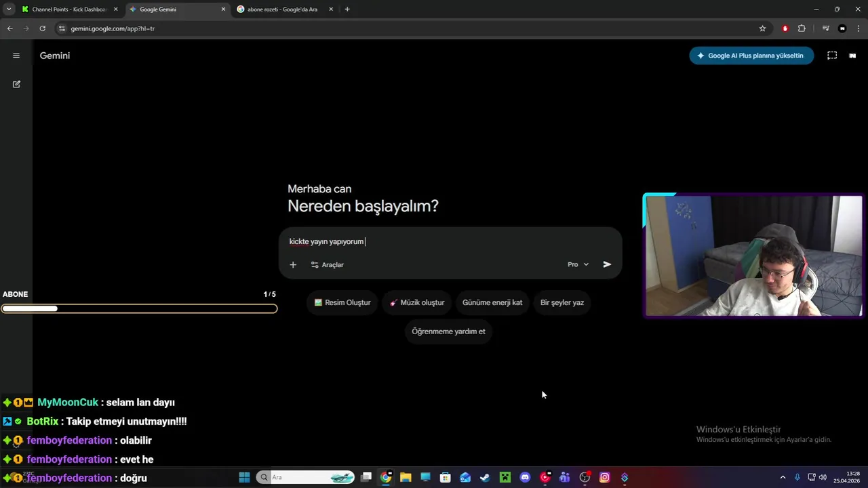
Task: Choose Bir şeyler yaz suggestion
Action: pos(562,302)
